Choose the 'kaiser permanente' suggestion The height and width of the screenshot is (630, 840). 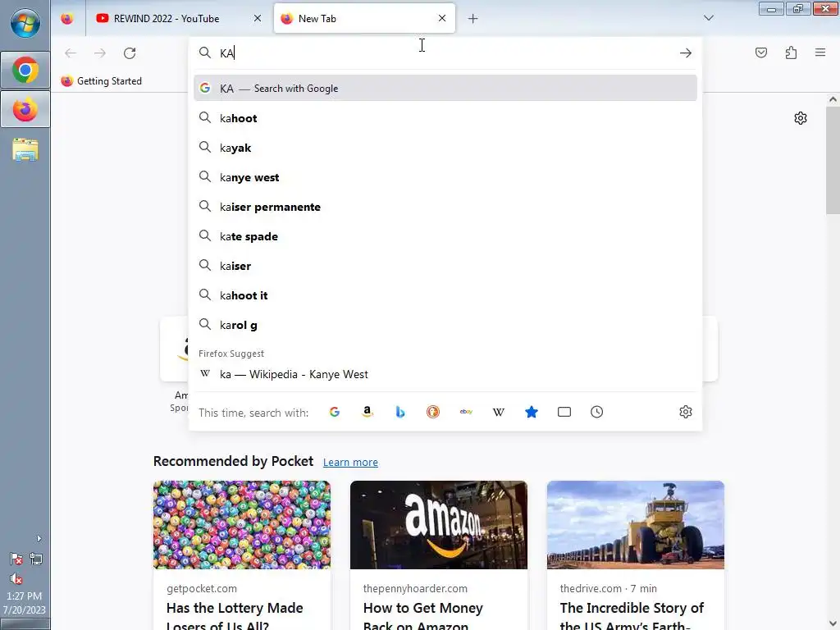coord(445,207)
